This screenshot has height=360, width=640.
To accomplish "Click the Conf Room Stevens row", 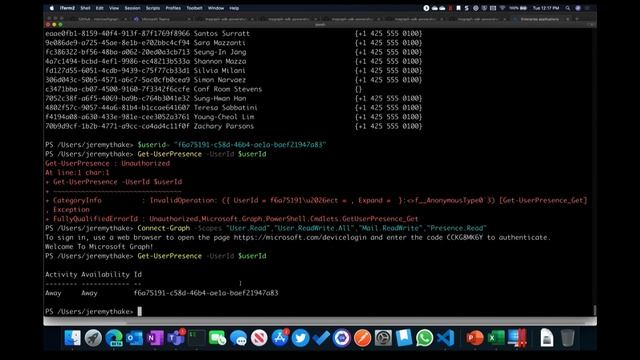I will click(x=204, y=89).
